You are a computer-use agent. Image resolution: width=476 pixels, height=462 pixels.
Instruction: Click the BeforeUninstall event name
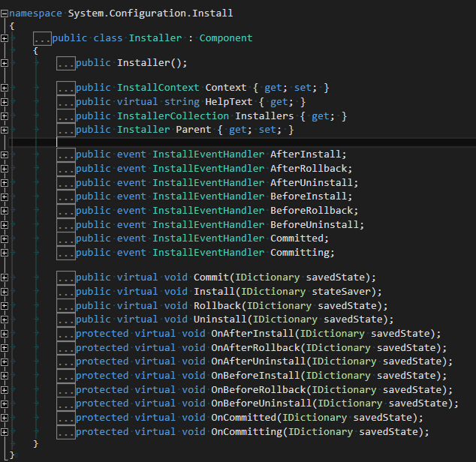click(315, 225)
